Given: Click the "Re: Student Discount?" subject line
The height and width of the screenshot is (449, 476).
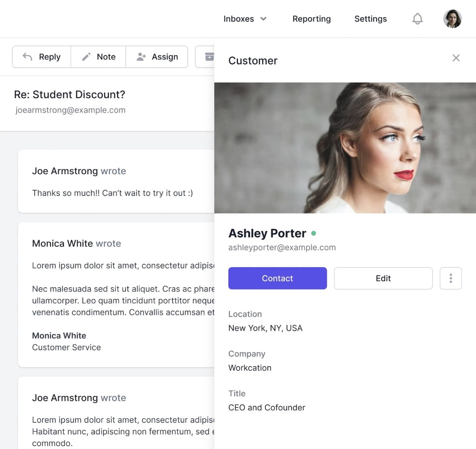Looking at the screenshot, I should pos(70,95).
